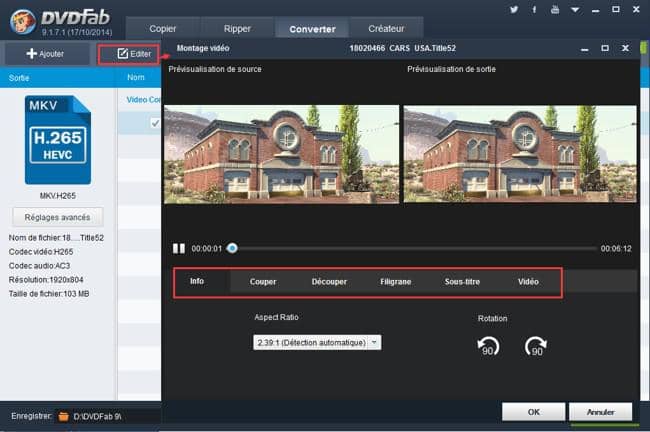Switch to the Copier tab
This screenshot has width=650, height=432.
point(162,29)
